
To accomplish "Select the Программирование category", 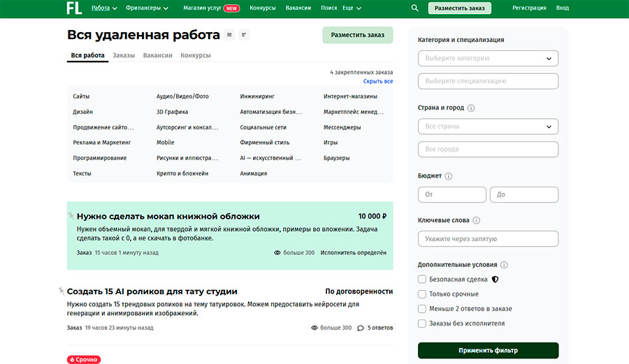I will coord(99,159).
